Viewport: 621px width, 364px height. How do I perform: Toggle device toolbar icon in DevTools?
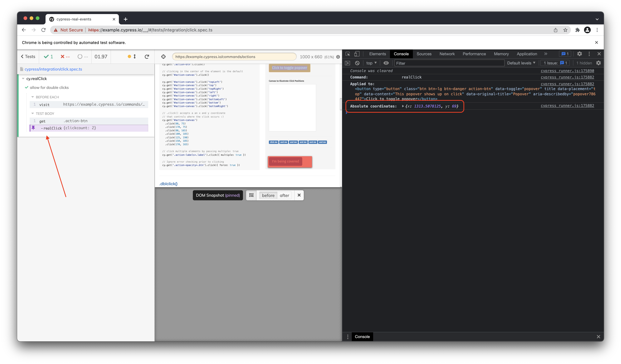(357, 54)
